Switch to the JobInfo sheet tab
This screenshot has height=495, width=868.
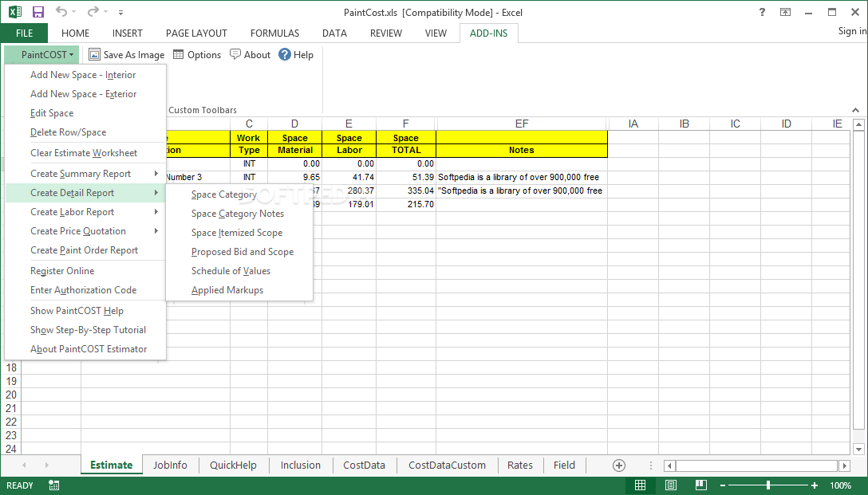tap(170, 466)
